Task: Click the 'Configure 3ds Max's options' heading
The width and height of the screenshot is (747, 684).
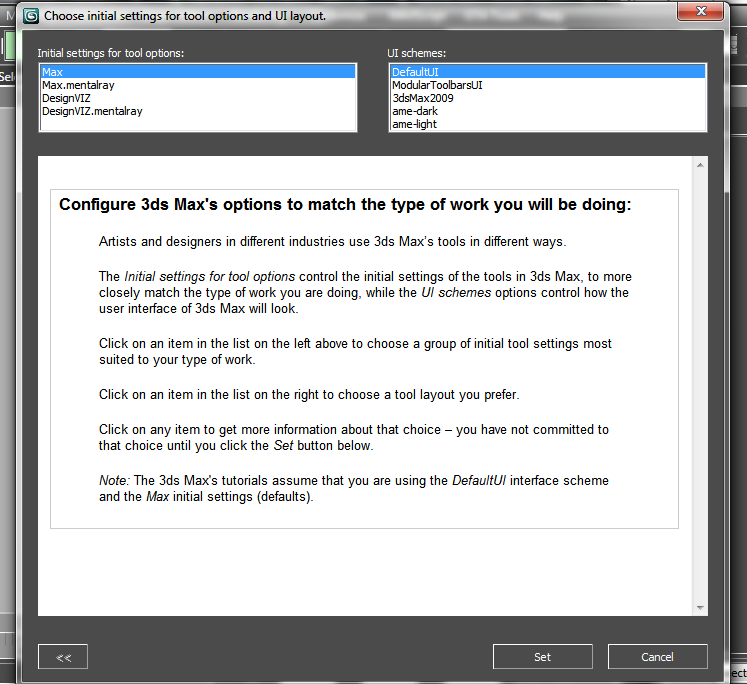Action: pyautogui.click(x=345, y=205)
